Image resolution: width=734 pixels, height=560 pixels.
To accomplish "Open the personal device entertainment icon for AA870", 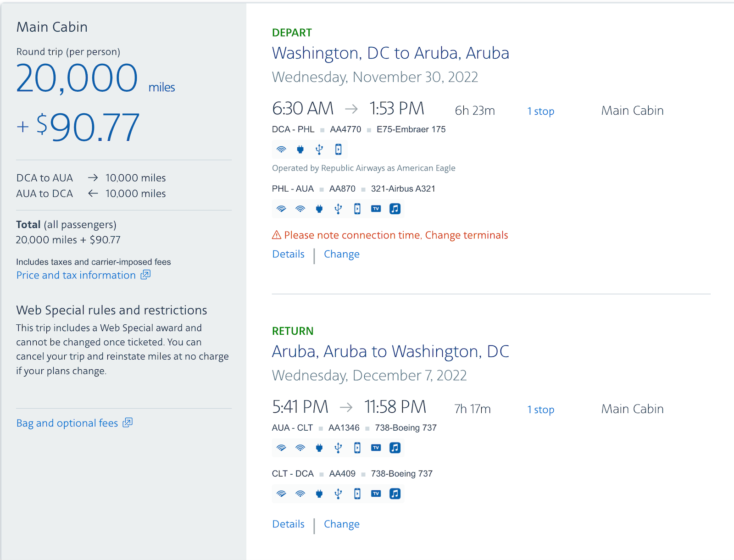I will point(357,209).
